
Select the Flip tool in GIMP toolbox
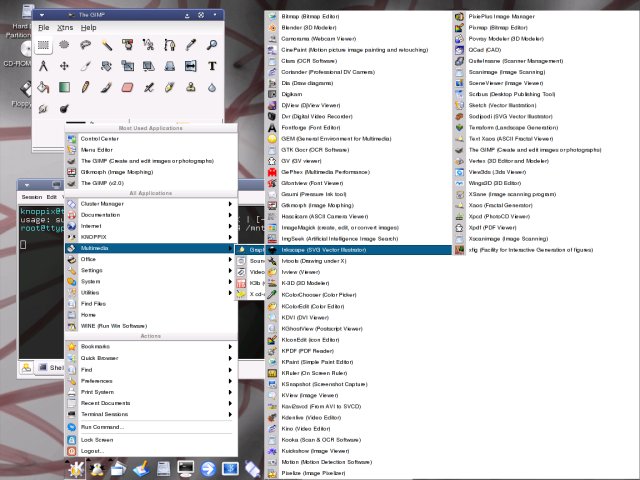point(191,66)
